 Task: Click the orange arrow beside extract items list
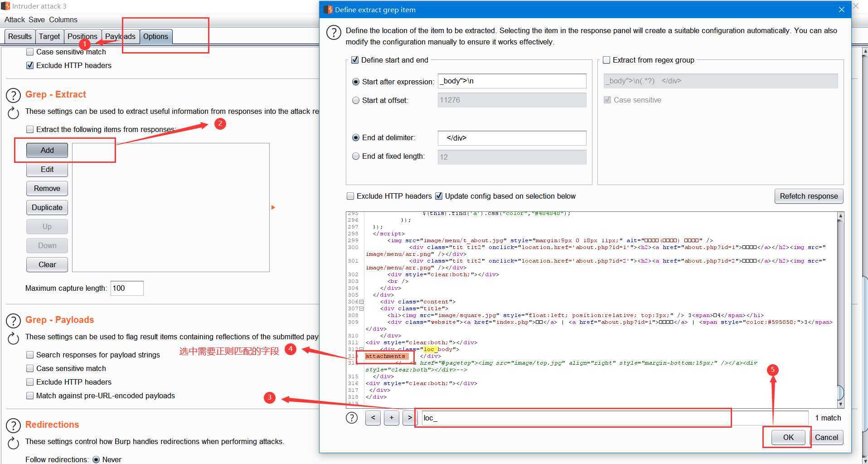click(x=273, y=207)
